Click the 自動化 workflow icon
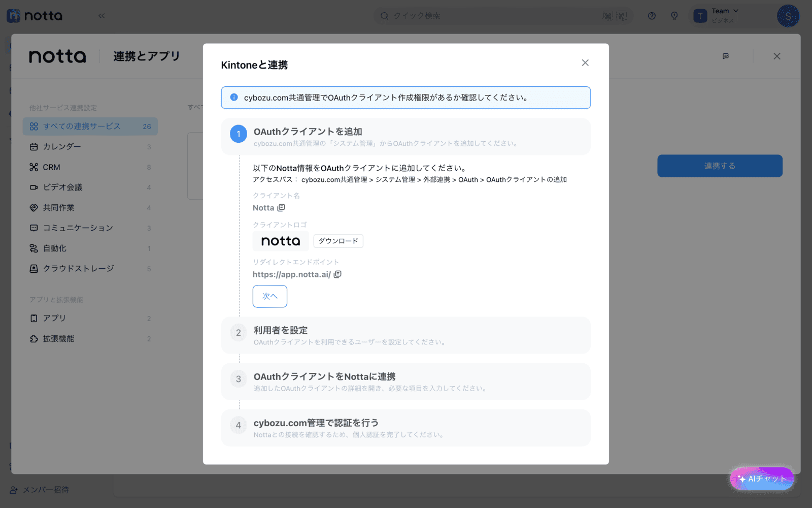The width and height of the screenshot is (812, 508). 33,248
